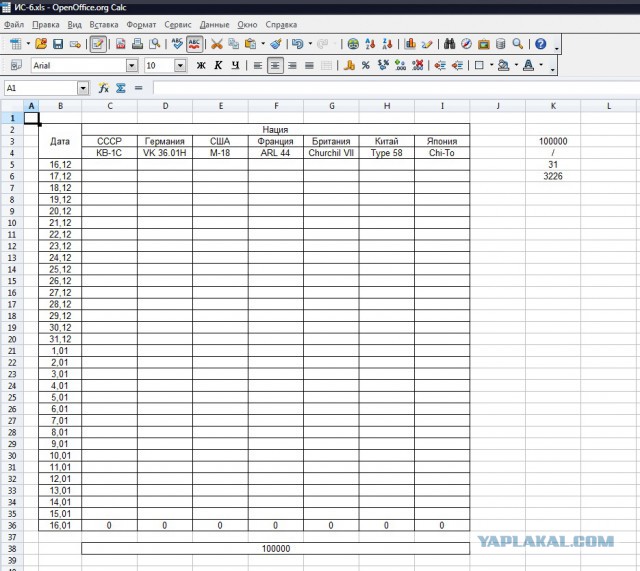This screenshot has height=571, width=640.
Task: Open Zoom magnifier
Action: click(518, 44)
